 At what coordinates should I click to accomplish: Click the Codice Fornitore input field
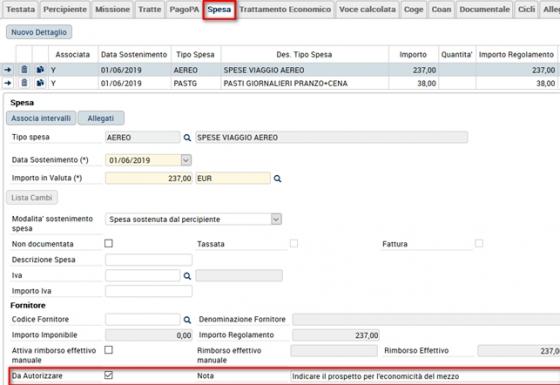(142, 319)
